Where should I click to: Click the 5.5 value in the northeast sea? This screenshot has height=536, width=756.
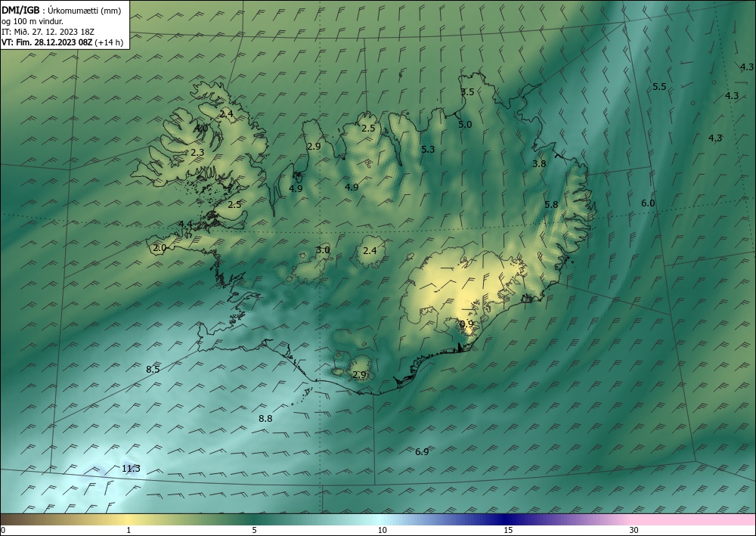[659, 87]
